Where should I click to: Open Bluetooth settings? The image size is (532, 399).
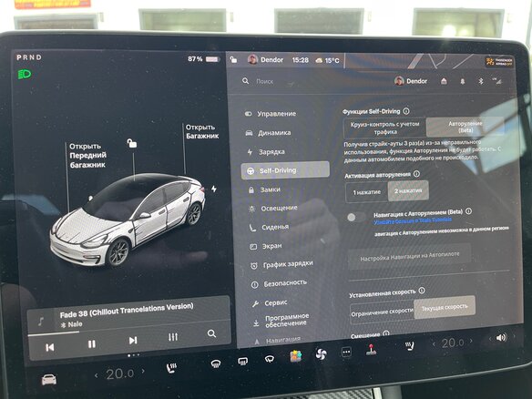(481, 81)
